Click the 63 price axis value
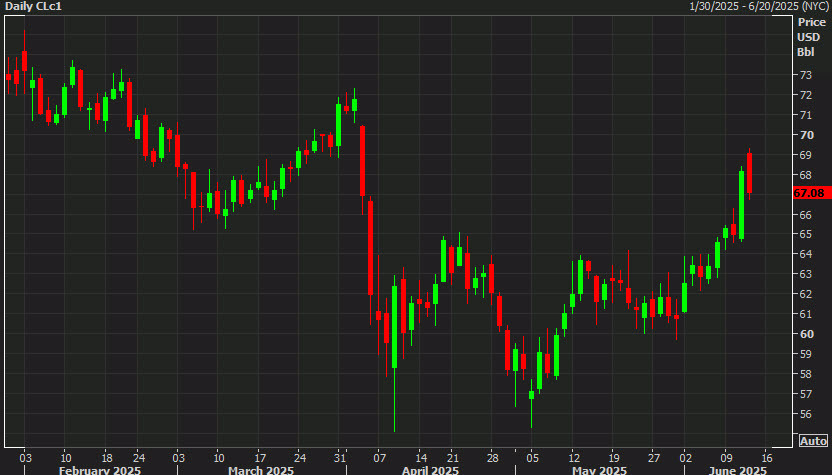832x475 pixels. pyautogui.click(x=805, y=274)
